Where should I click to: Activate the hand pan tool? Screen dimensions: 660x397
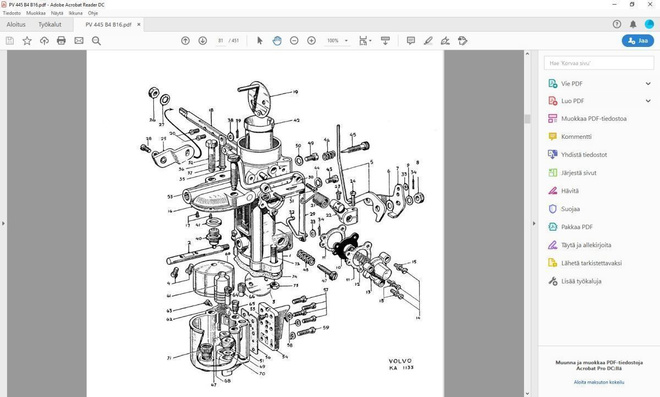point(277,41)
